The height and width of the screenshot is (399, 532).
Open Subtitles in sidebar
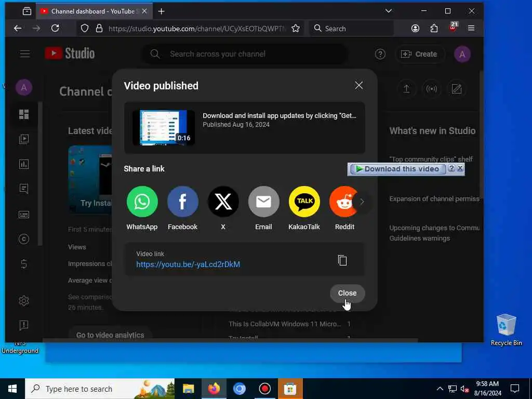tap(24, 215)
